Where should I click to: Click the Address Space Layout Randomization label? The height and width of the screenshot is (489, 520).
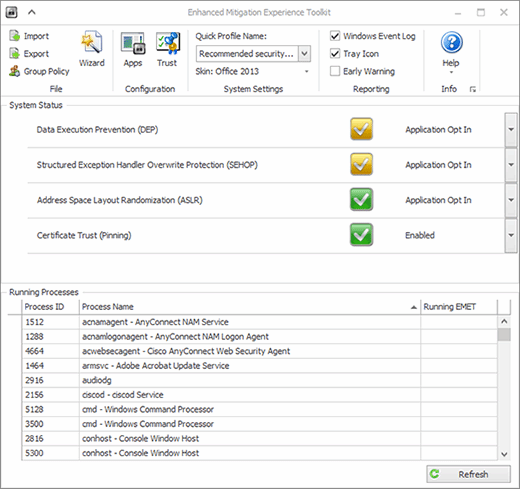[120, 200]
